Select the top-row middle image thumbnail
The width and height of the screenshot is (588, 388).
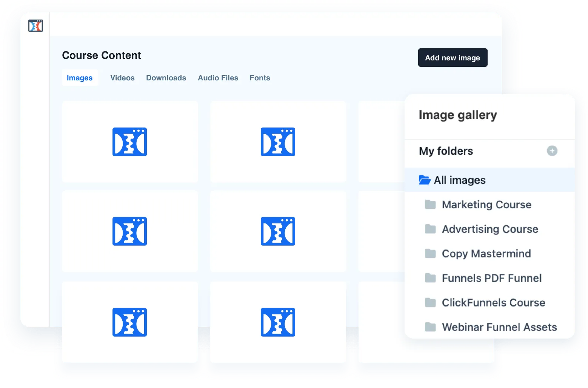click(278, 142)
